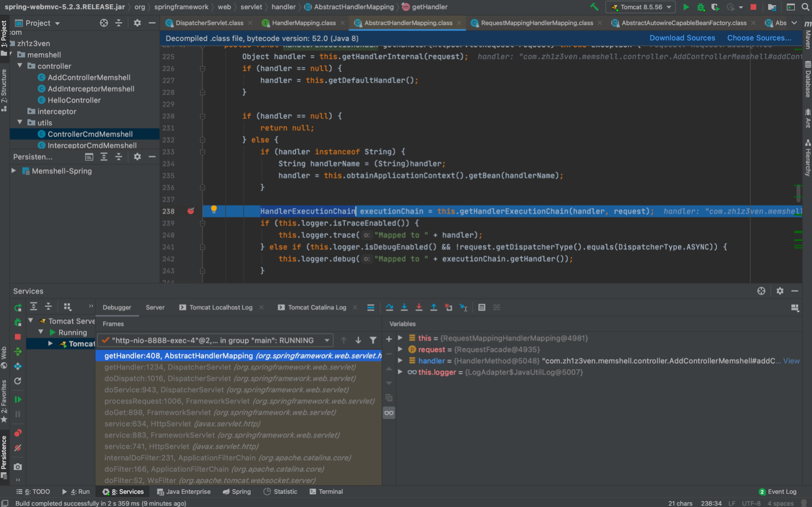The height and width of the screenshot is (507, 812).
Task: Click the New Watch plus icon
Action: click(x=389, y=339)
